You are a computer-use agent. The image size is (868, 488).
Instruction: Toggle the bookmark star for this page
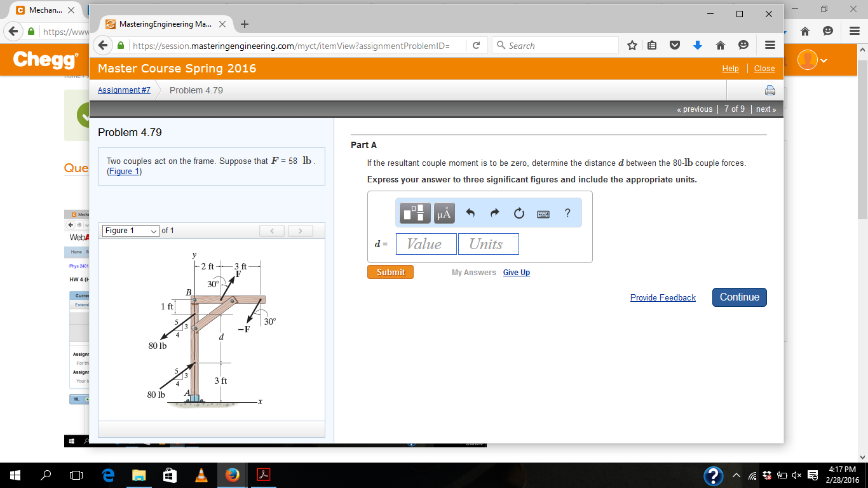click(x=632, y=45)
